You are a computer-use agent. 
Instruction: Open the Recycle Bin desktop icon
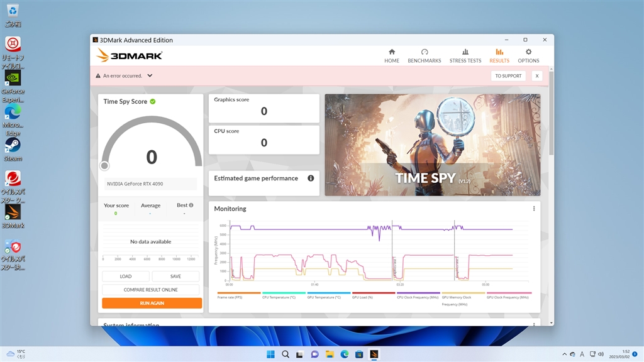tap(13, 15)
